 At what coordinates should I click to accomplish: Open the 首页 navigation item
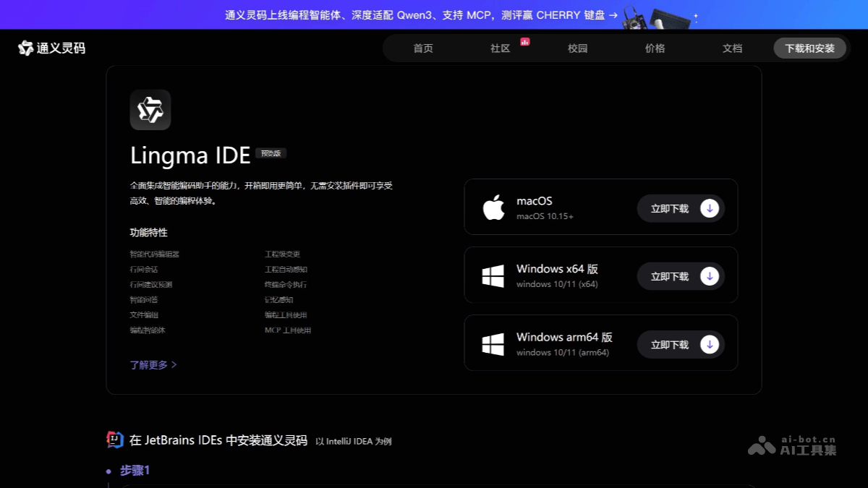coord(423,48)
